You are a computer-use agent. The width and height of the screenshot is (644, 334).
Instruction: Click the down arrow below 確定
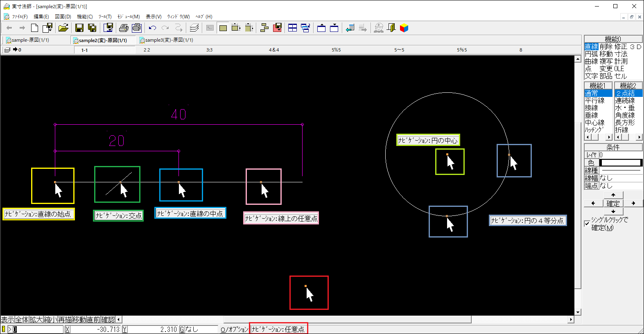[613, 211]
